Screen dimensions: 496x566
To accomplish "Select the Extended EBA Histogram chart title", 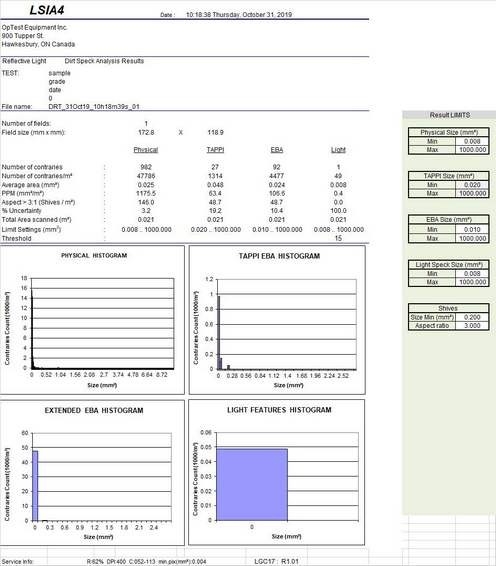I will [x=94, y=411].
